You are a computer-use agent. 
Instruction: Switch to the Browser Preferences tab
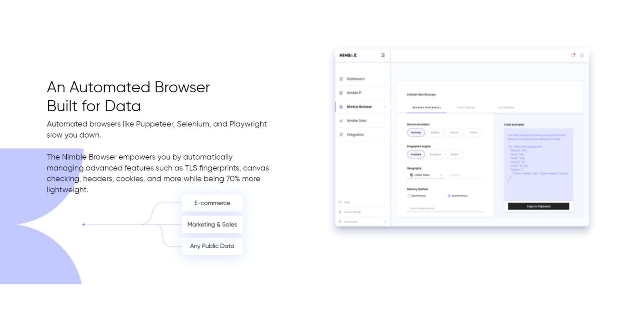(x=427, y=107)
